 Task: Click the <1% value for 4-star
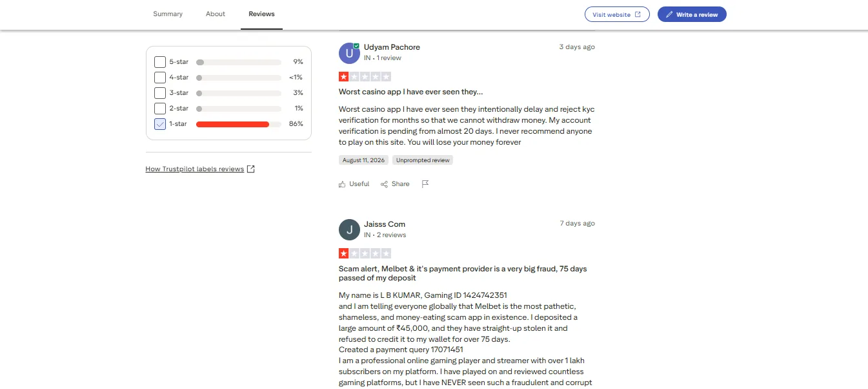(x=296, y=78)
